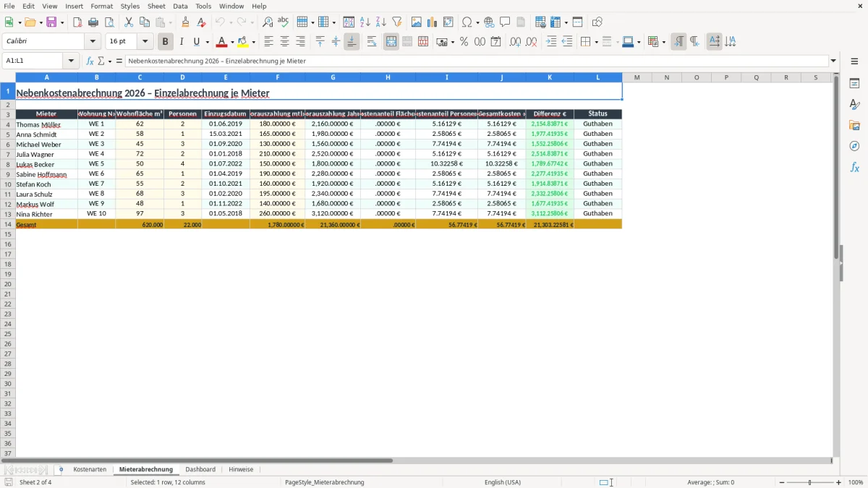Open Font Color dropdown arrow

pos(231,42)
